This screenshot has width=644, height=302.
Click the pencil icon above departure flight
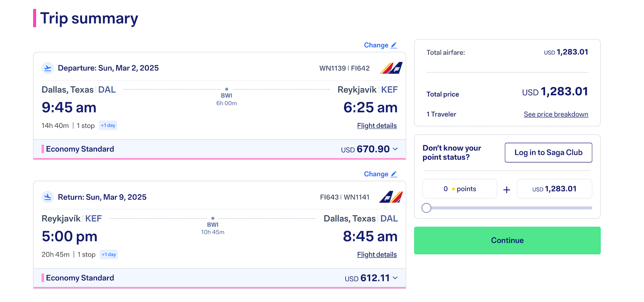394,45
